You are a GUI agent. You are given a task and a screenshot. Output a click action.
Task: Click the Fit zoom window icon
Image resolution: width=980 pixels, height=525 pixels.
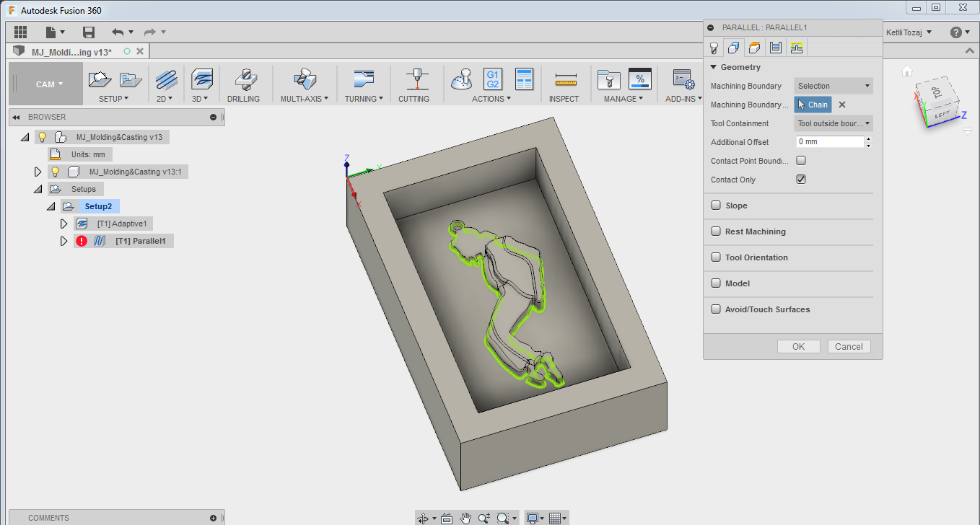(x=503, y=518)
